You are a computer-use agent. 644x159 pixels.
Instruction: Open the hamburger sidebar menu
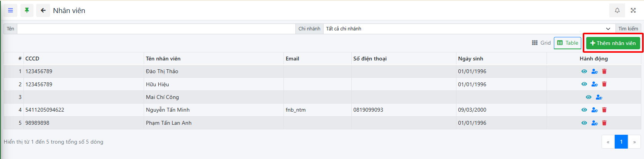tap(10, 10)
